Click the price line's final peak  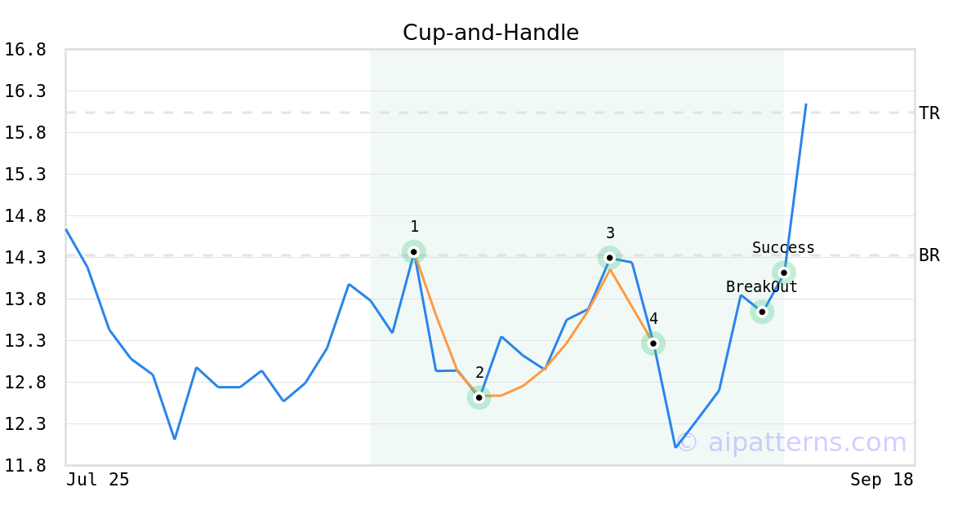tap(806, 104)
